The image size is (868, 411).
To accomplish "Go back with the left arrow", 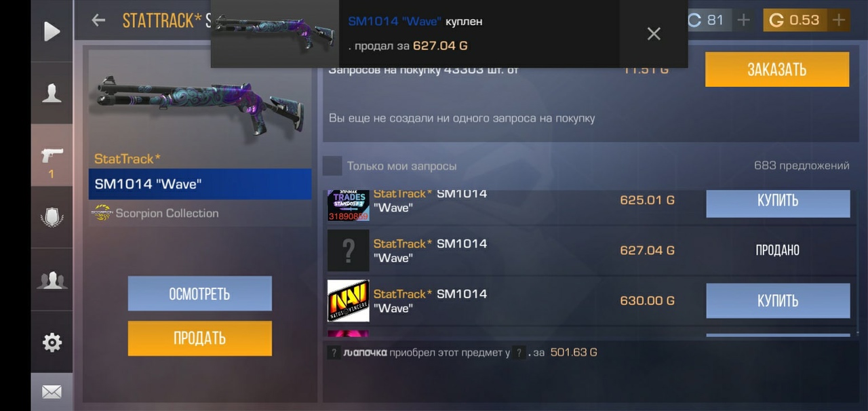I will coord(98,20).
